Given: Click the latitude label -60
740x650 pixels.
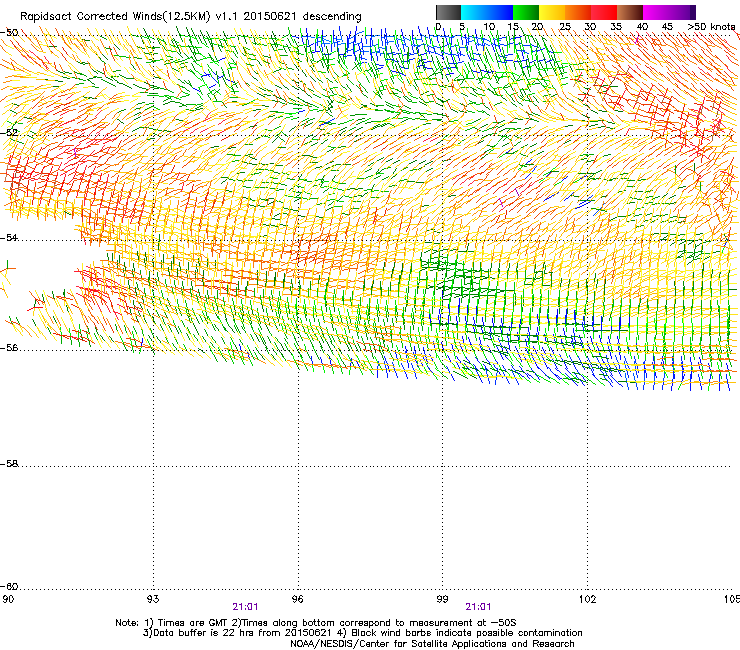Looking at the screenshot, I should pyautogui.click(x=9, y=586).
